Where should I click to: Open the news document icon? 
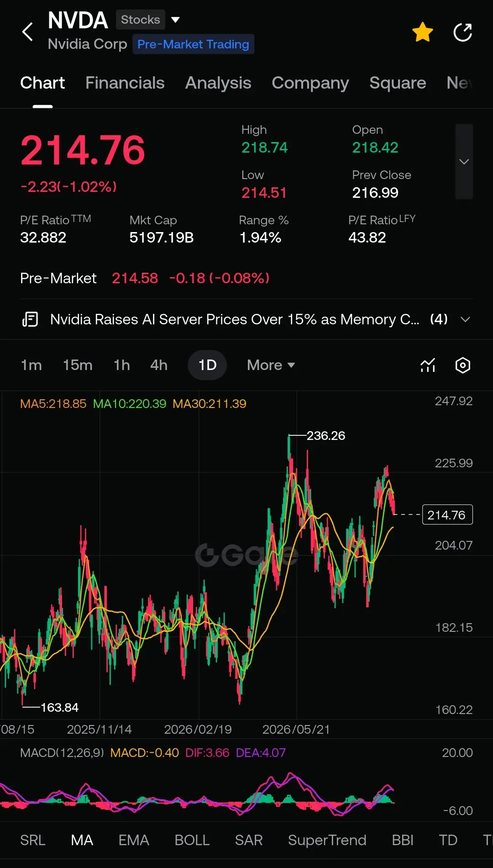30,319
